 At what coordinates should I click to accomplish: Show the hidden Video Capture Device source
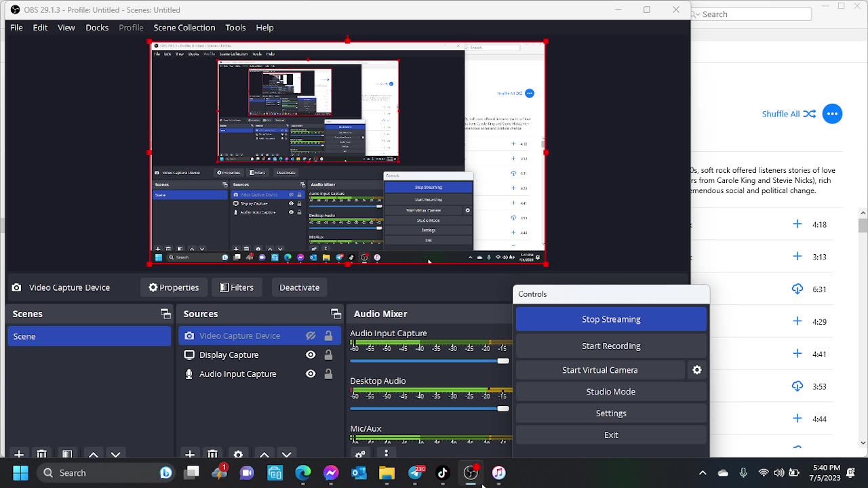coord(311,336)
